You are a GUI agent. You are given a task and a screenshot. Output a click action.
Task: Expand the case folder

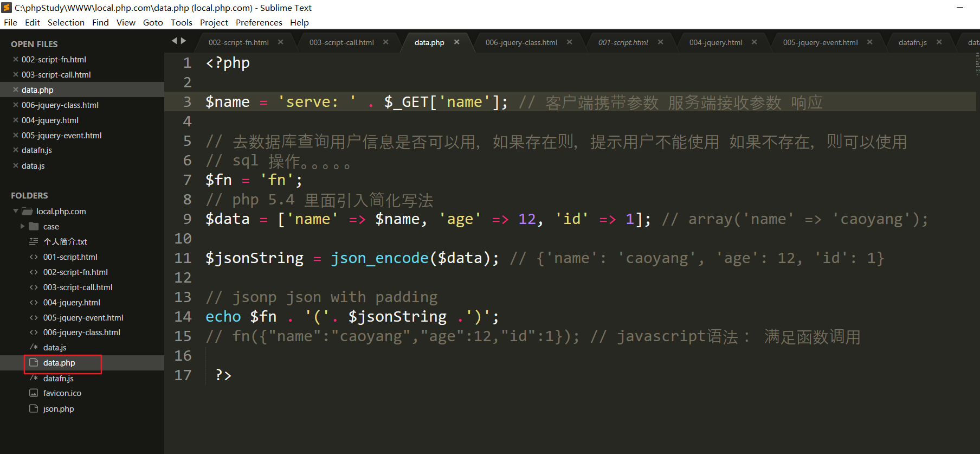point(22,226)
